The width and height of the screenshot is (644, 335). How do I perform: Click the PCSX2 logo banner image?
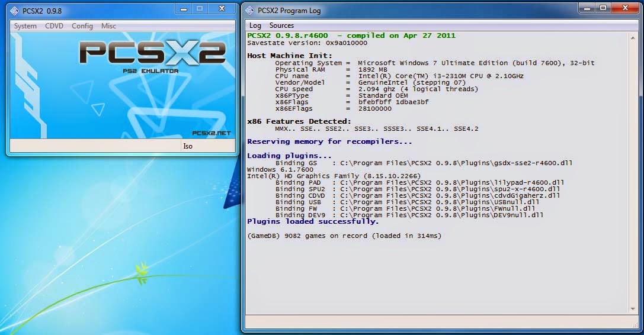point(123,85)
